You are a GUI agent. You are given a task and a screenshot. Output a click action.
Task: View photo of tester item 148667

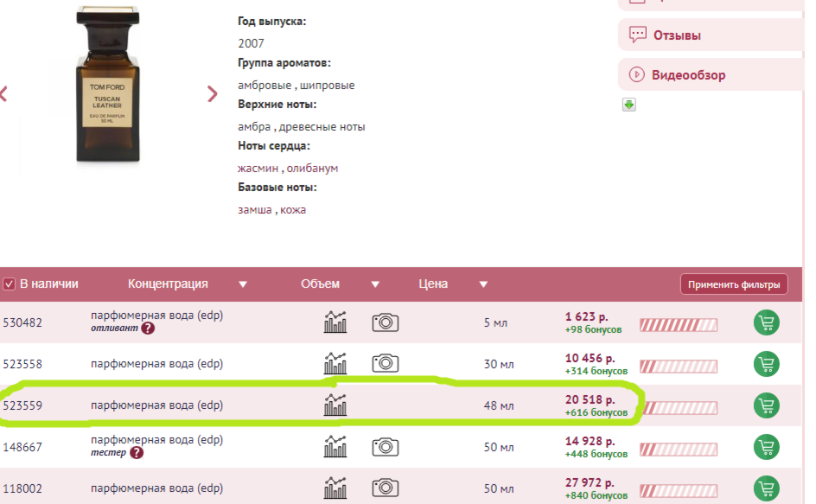pos(386,446)
